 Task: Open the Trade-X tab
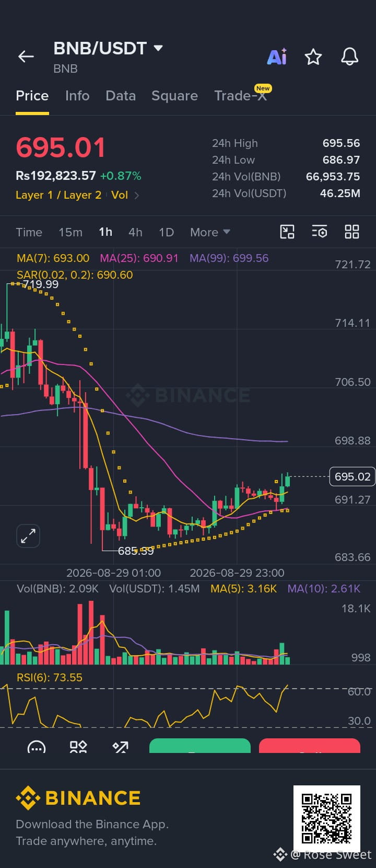(241, 96)
